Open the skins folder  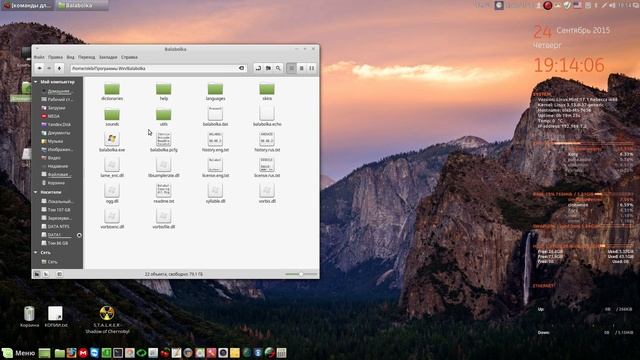(x=267, y=92)
